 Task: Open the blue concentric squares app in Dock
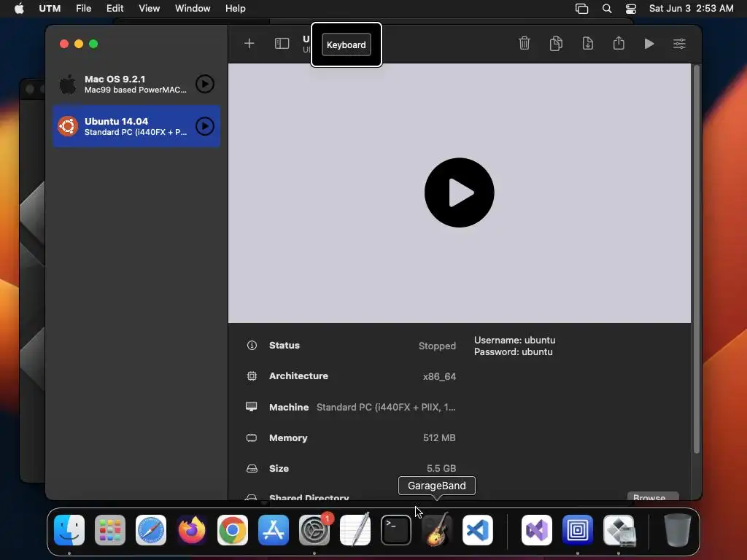click(578, 530)
